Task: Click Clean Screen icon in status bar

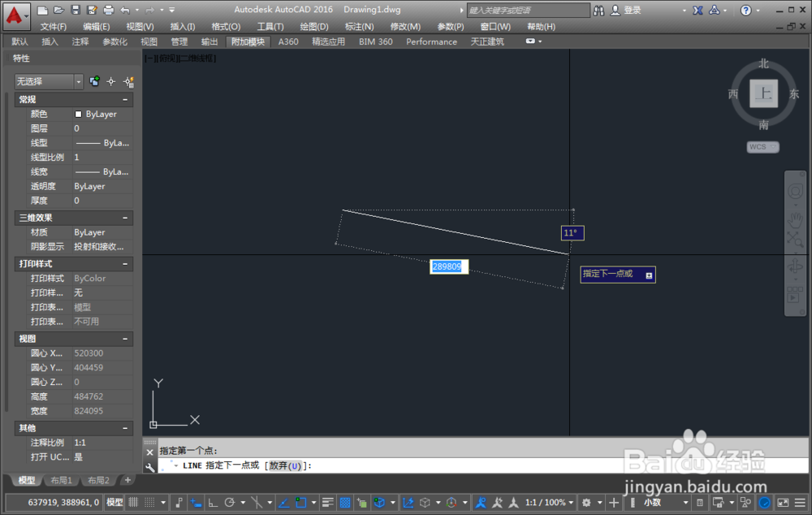Action: point(783,503)
